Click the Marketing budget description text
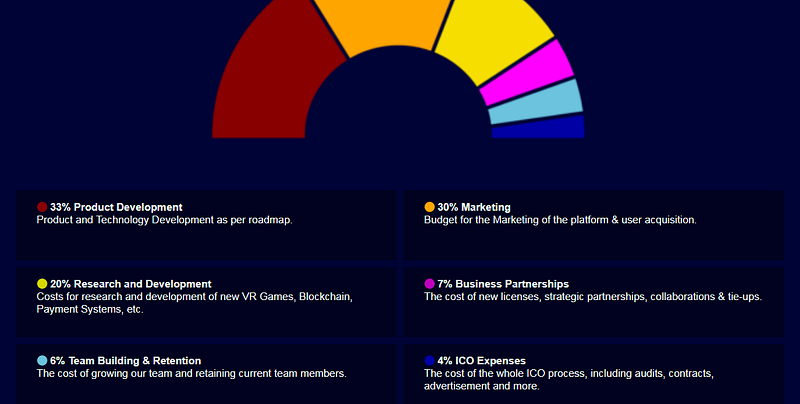800x404 pixels. coord(560,220)
